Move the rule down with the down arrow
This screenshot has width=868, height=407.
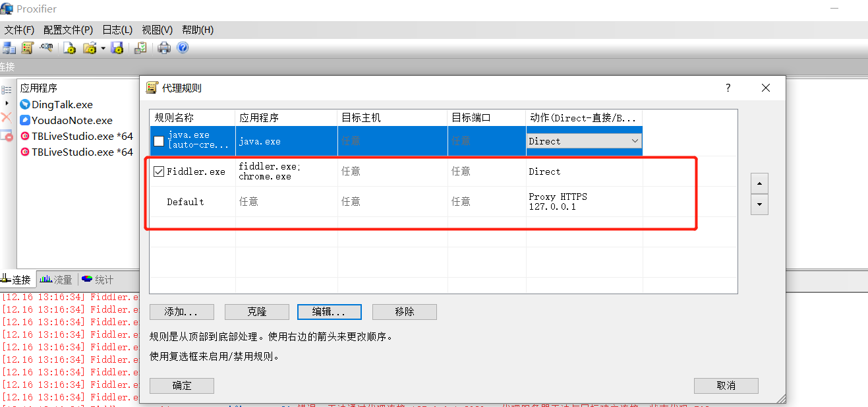(759, 204)
